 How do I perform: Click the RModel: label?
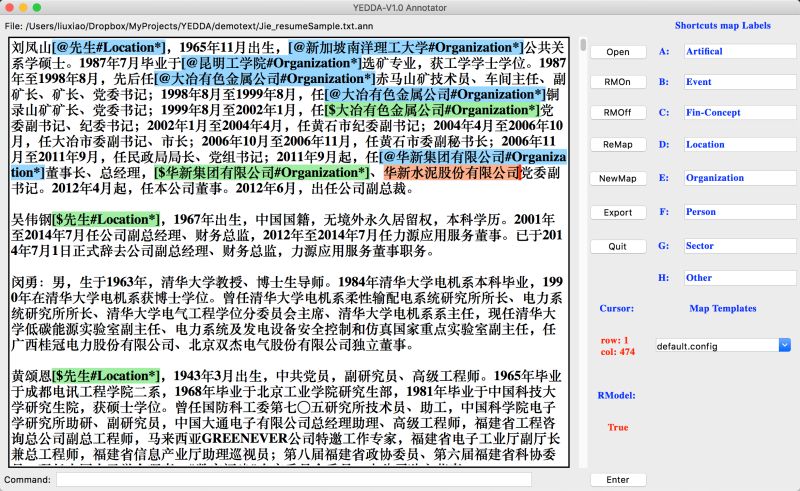click(616, 395)
